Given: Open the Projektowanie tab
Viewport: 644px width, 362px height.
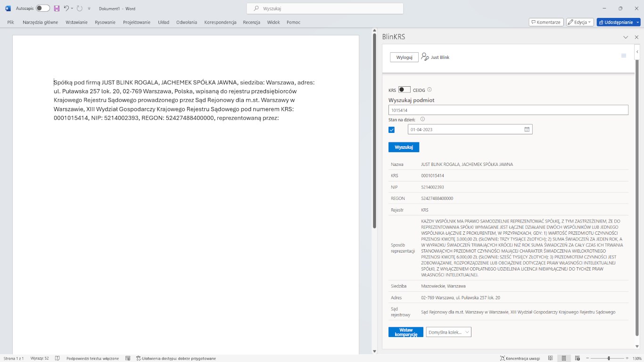Looking at the screenshot, I should pyautogui.click(x=137, y=22).
